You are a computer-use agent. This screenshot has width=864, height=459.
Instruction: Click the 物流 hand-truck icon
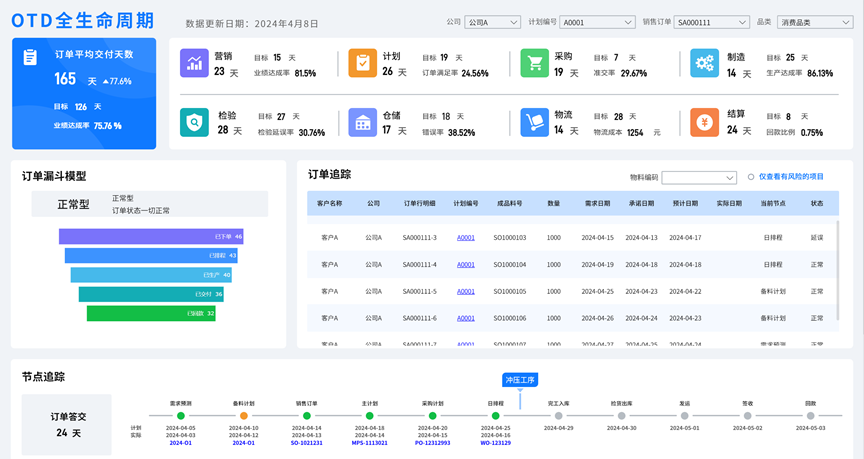(534, 122)
